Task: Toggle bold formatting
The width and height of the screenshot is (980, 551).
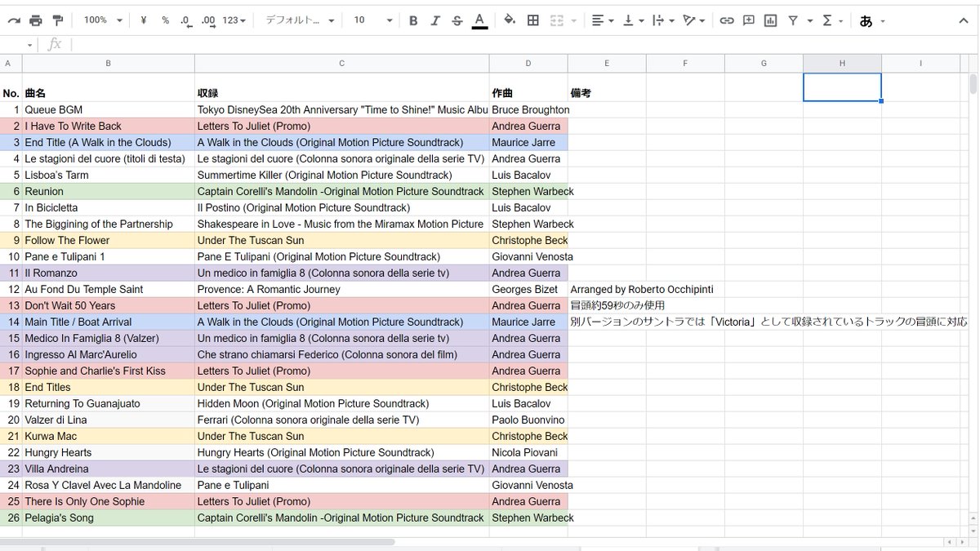Action: coord(413,20)
